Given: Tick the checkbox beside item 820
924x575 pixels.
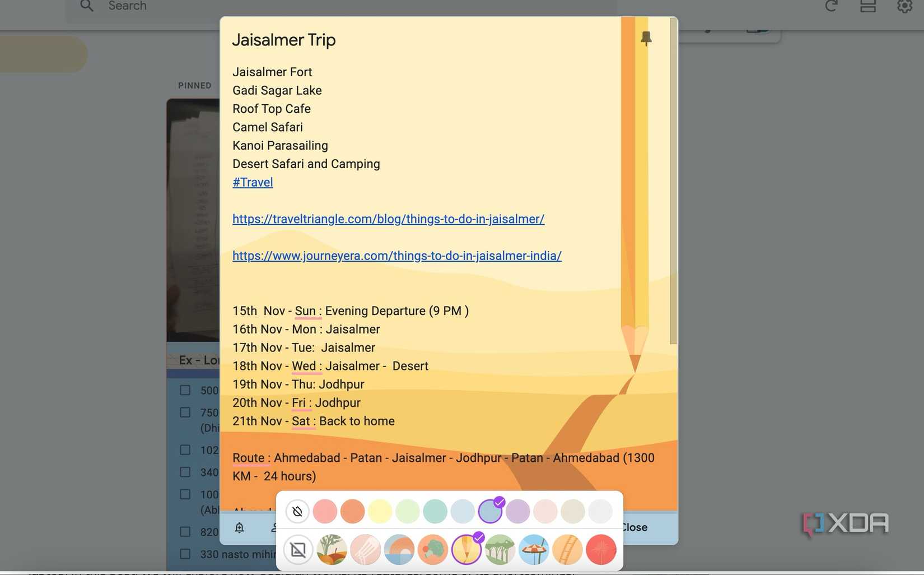Looking at the screenshot, I should (185, 531).
